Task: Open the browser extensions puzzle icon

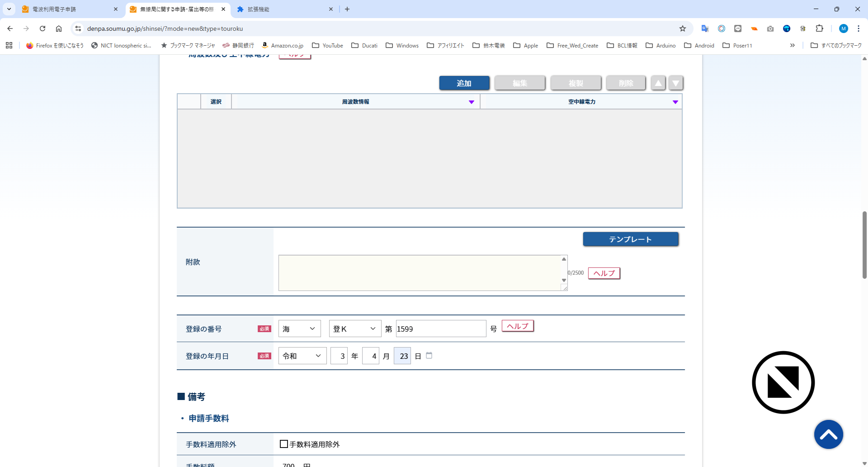Action: (819, 29)
